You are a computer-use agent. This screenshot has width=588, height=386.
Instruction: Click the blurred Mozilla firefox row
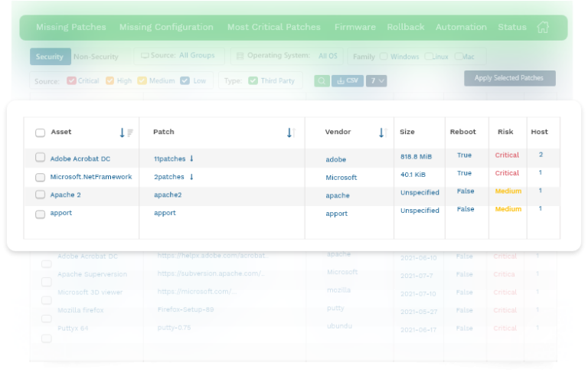(x=293, y=310)
